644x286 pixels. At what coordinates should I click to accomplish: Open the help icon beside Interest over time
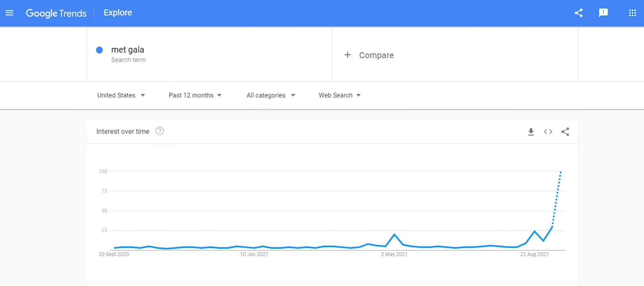click(x=159, y=131)
